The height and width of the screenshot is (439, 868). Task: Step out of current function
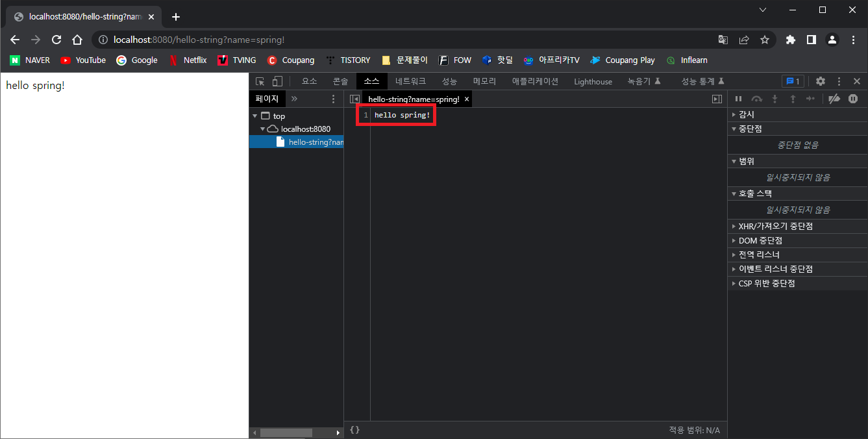[x=793, y=99]
